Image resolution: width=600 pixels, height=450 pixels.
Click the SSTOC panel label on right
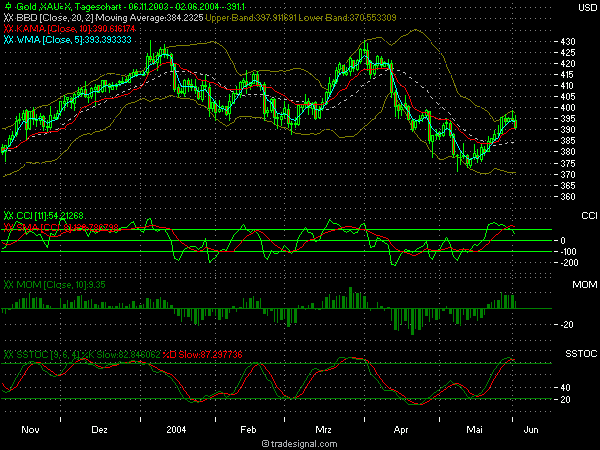pos(581,354)
